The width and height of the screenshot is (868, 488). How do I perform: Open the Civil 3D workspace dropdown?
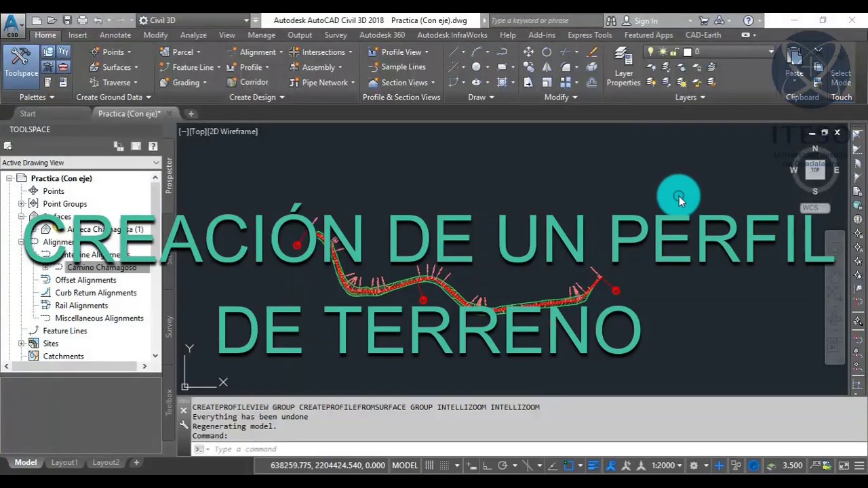(x=193, y=20)
